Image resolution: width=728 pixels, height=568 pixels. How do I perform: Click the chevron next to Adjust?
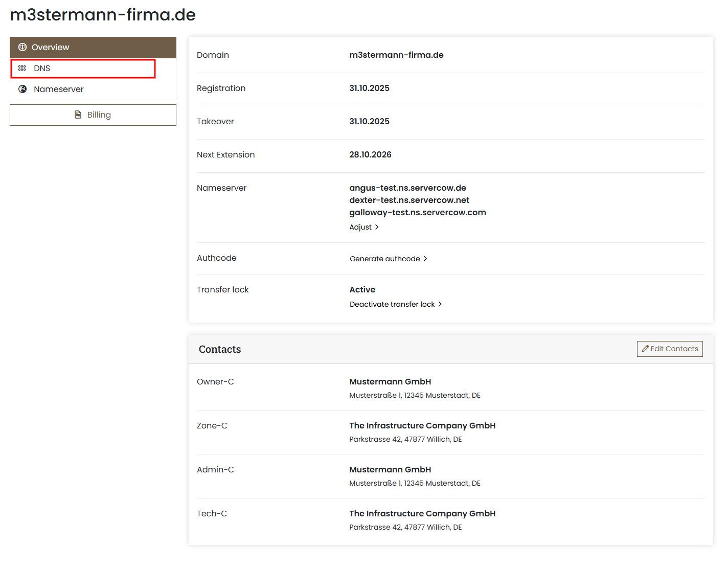(x=377, y=227)
